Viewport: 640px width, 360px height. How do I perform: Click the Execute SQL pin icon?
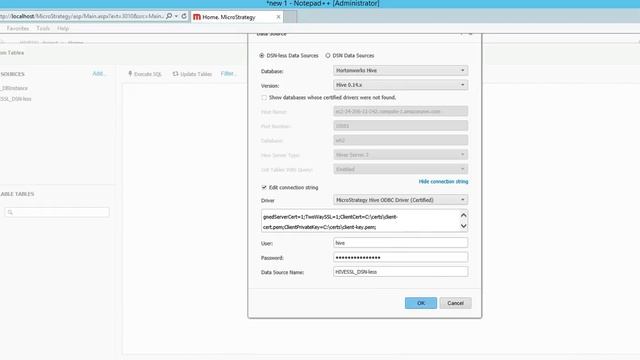(x=130, y=73)
